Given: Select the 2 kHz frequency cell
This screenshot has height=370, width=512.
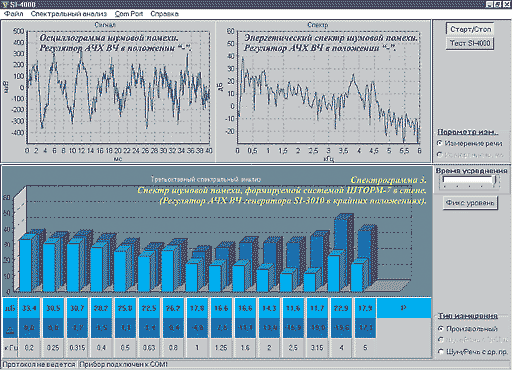Looking at the screenshot, I should click(x=269, y=348).
